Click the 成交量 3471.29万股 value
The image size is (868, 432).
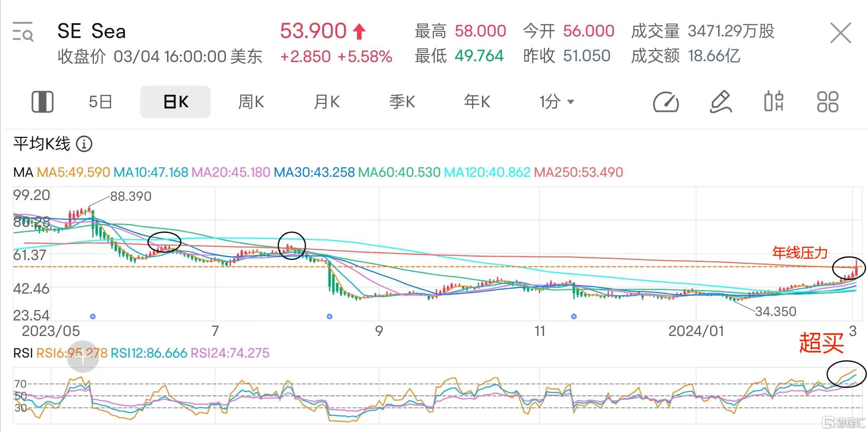pos(731,31)
